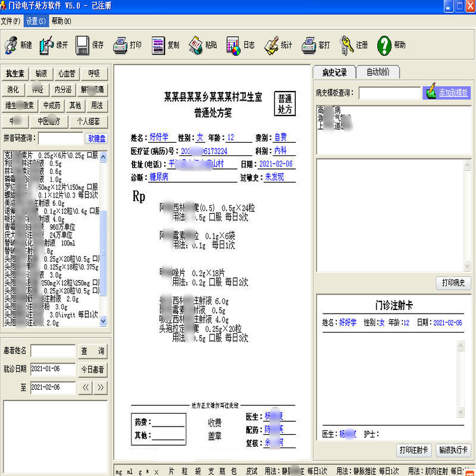This screenshot has width=476, height=476.
Task: Open the 设置(S) menu
Action: click(36, 21)
